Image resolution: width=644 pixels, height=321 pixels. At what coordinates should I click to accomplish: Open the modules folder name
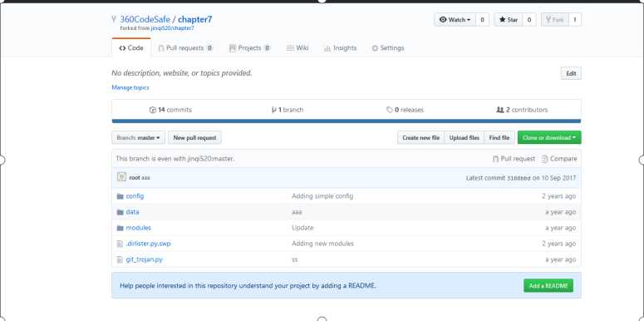[x=139, y=228]
